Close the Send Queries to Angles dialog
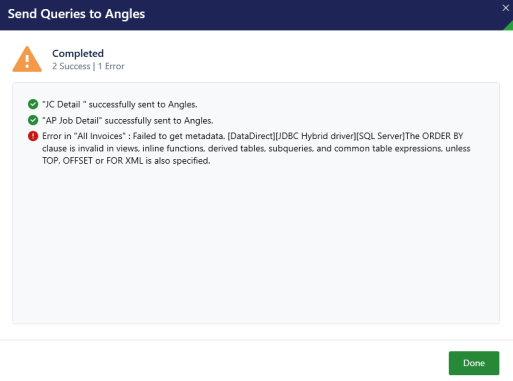Screen dimensions: 513x381 [505, 8]
